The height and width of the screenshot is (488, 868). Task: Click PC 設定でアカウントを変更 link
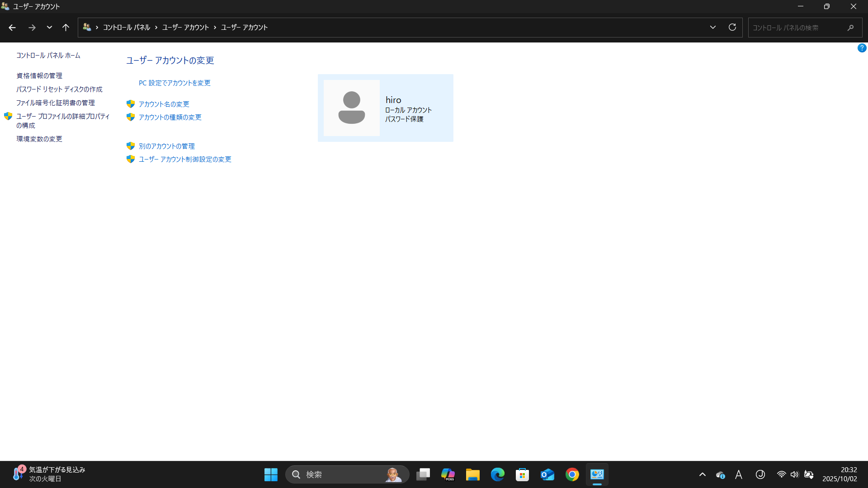click(175, 83)
